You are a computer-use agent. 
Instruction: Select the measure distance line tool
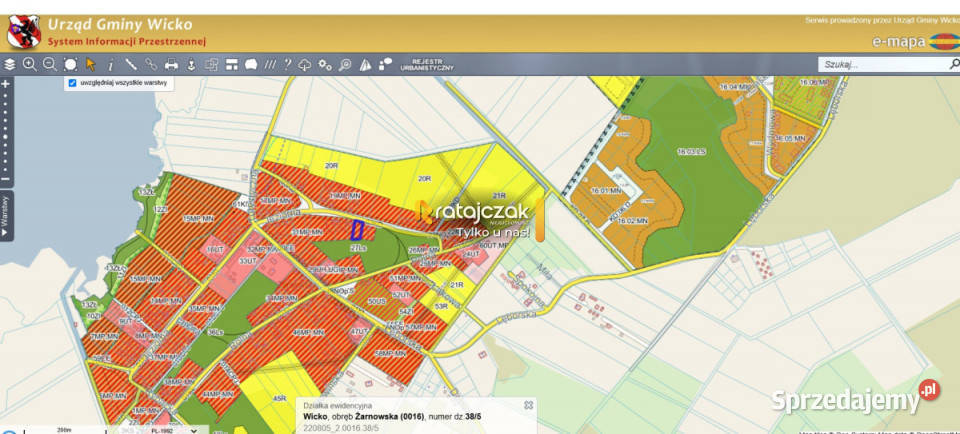point(130,64)
